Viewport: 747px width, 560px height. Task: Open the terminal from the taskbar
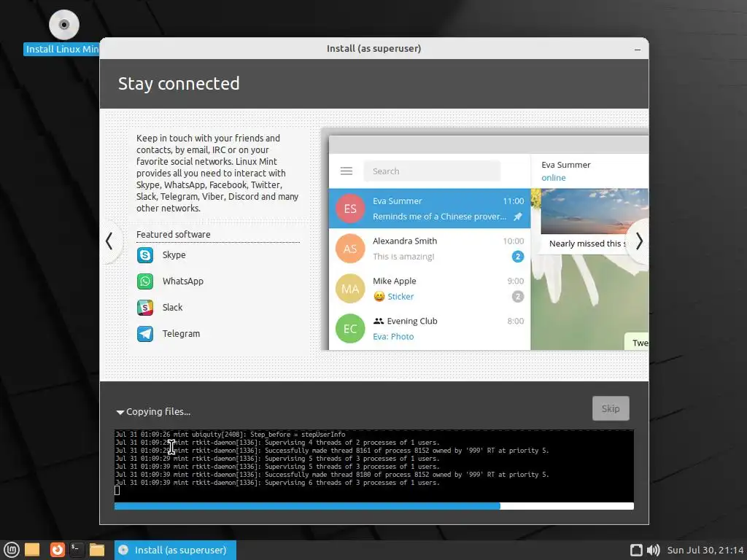(77, 550)
